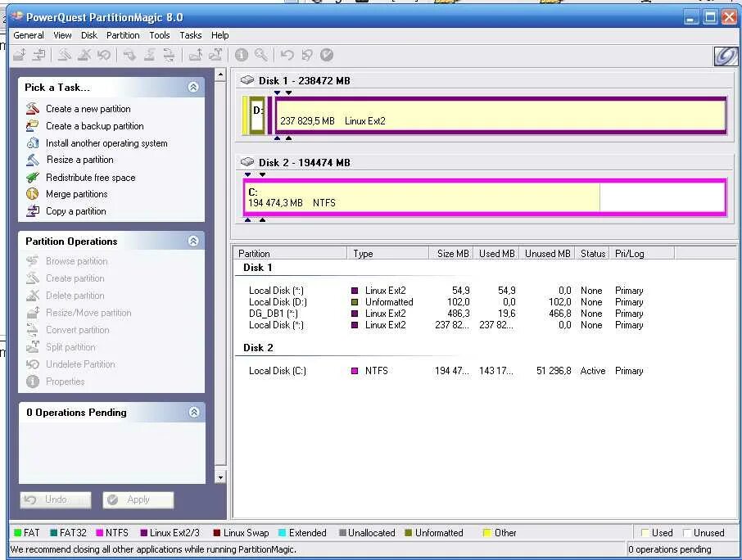Select the C: NTFS partition in Disk 2 map
Viewport: 742px width, 560px height.
coord(409,196)
